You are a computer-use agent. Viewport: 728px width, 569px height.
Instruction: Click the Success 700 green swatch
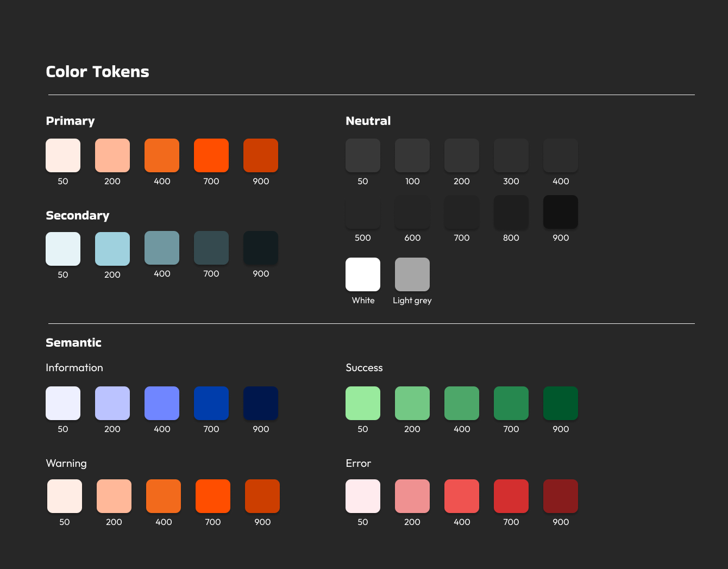pyautogui.click(x=511, y=403)
